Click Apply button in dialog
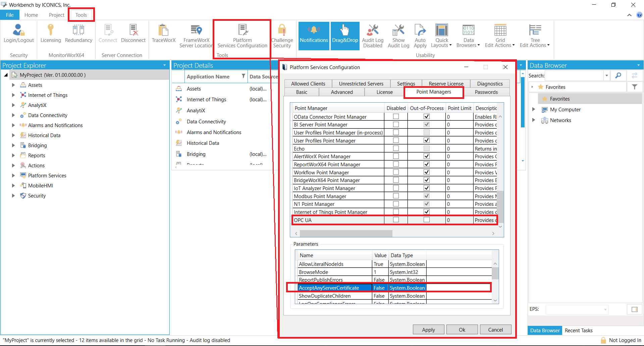644x346 pixels. (x=428, y=330)
